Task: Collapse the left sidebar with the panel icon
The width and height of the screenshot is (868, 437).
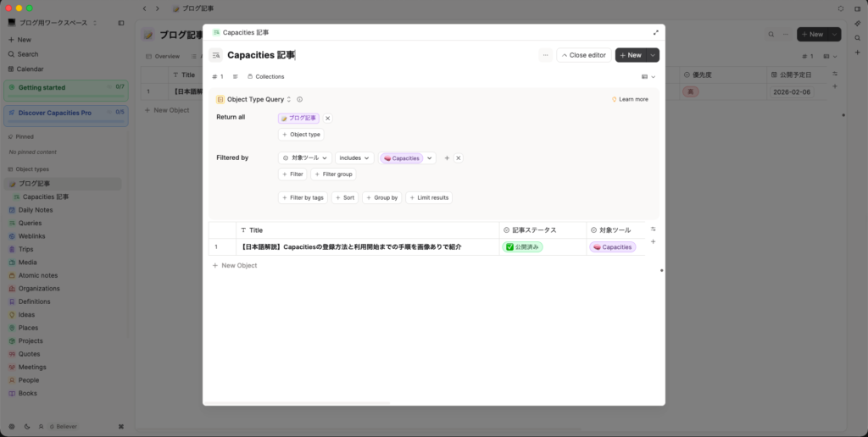Action: 121,23
